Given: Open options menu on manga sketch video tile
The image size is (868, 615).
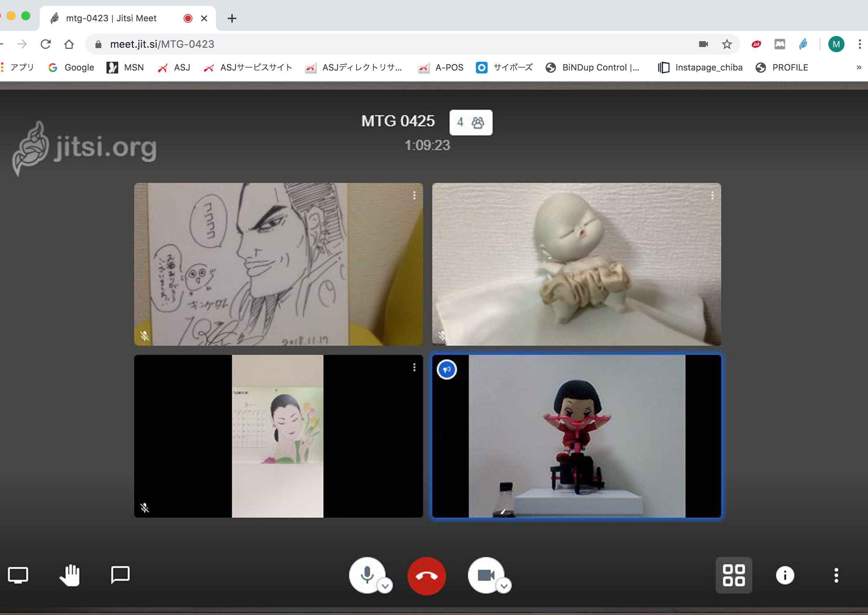Looking at the screenshot, I should (x=415, y=195).
